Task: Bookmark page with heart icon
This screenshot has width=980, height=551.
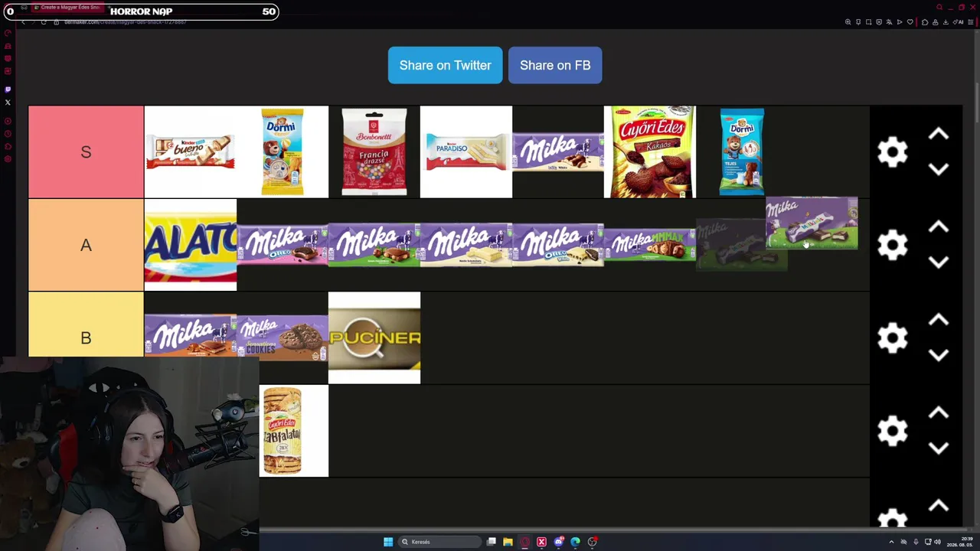Action: coord(910,22)
